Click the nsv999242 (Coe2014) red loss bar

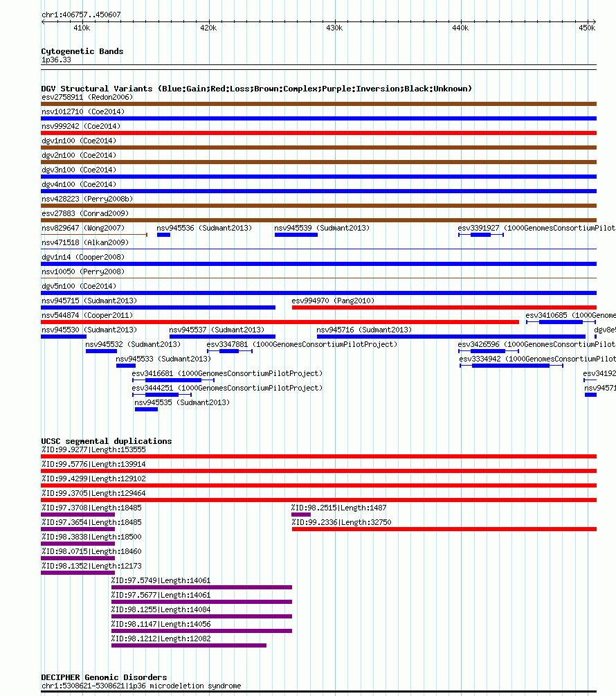click(318, 133)
